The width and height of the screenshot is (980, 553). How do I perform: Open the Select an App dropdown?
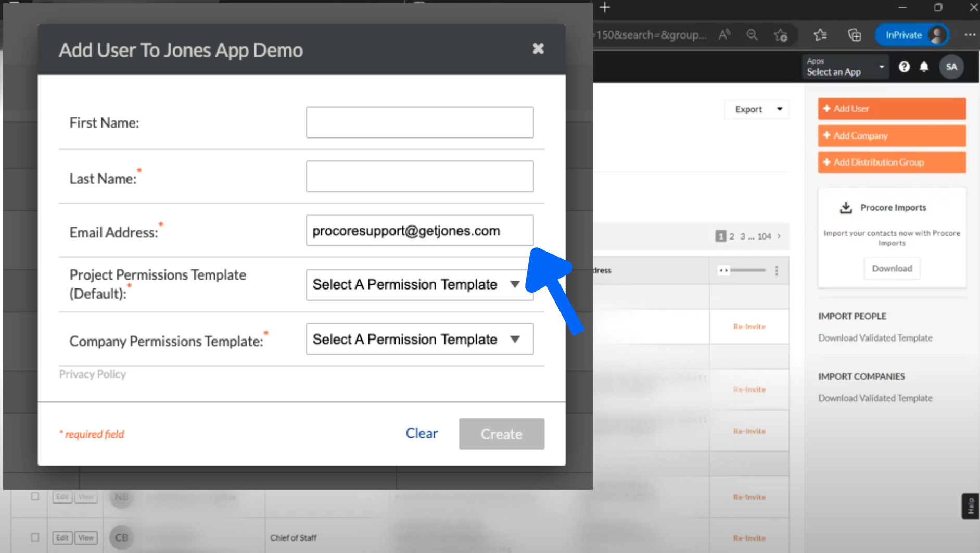(x=846, y=67)
